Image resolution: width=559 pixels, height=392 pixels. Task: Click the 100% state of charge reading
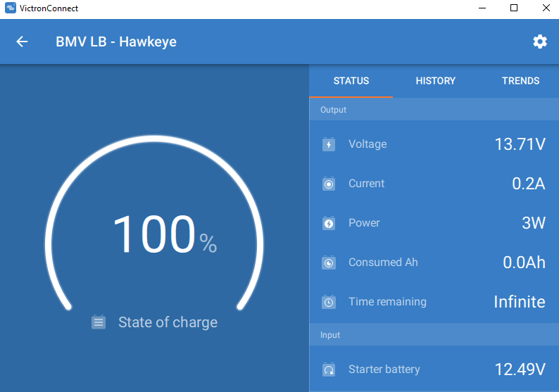165,234
